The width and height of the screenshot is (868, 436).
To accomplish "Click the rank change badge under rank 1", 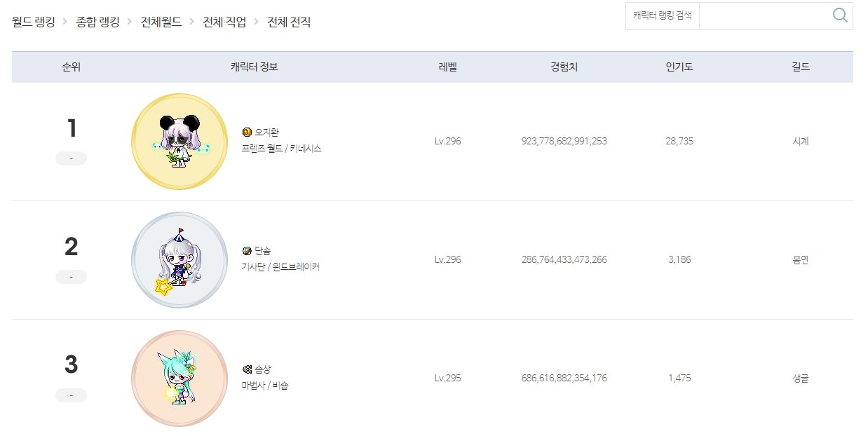I will 71,159.
